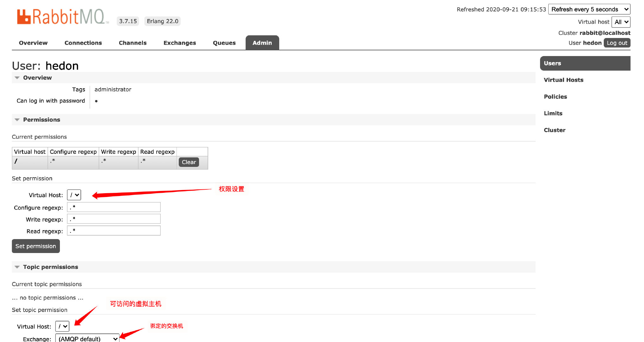The image size is (644, 342).
Task: Collapse the Overview section triangle
Action: [17, 78]
